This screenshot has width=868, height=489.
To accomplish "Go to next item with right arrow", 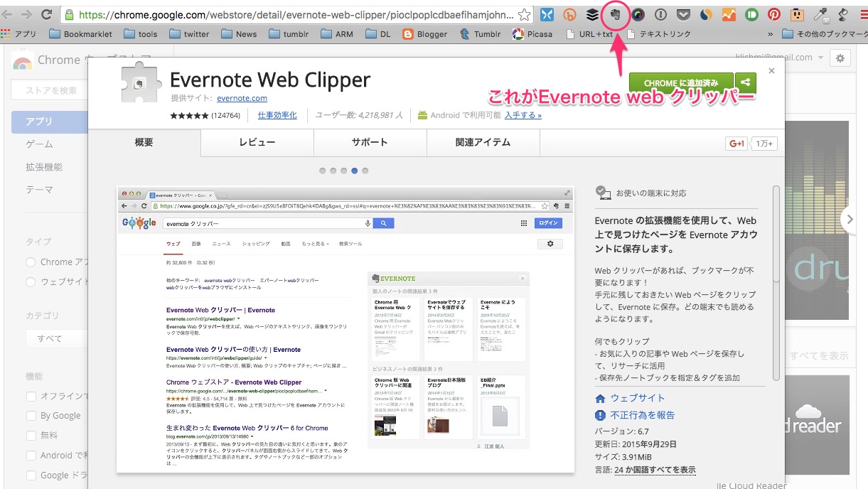I will [850, 220].
